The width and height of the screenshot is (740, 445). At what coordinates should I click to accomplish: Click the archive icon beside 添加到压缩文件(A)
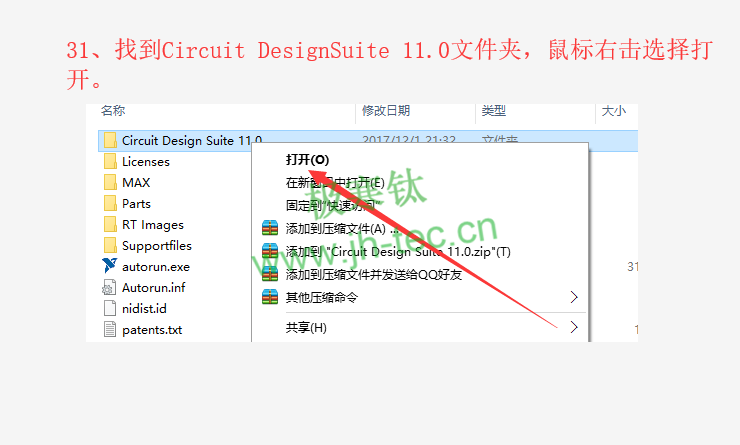coord(270,228)
